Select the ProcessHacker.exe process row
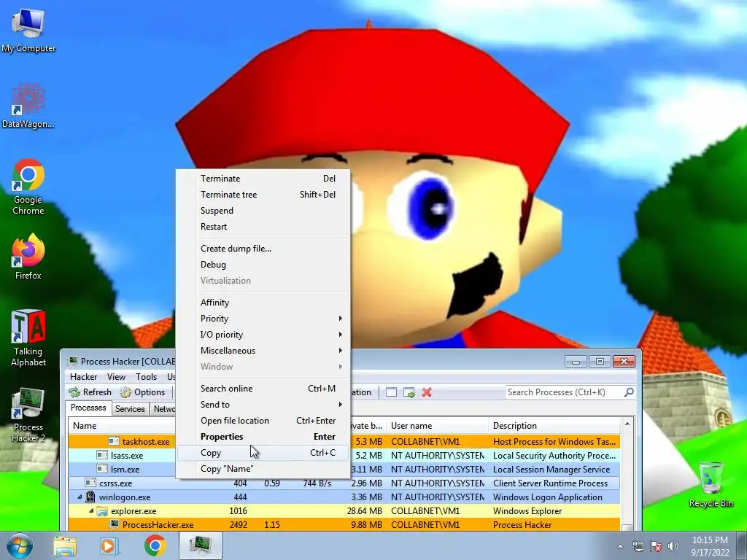The image size is (747, 560). click(x=344, y=525)
